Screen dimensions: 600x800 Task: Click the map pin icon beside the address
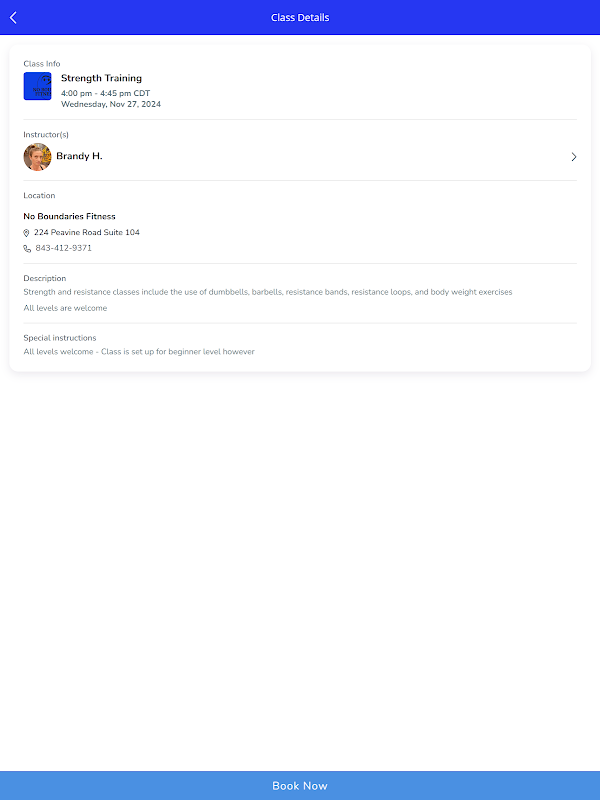point(27,233)
